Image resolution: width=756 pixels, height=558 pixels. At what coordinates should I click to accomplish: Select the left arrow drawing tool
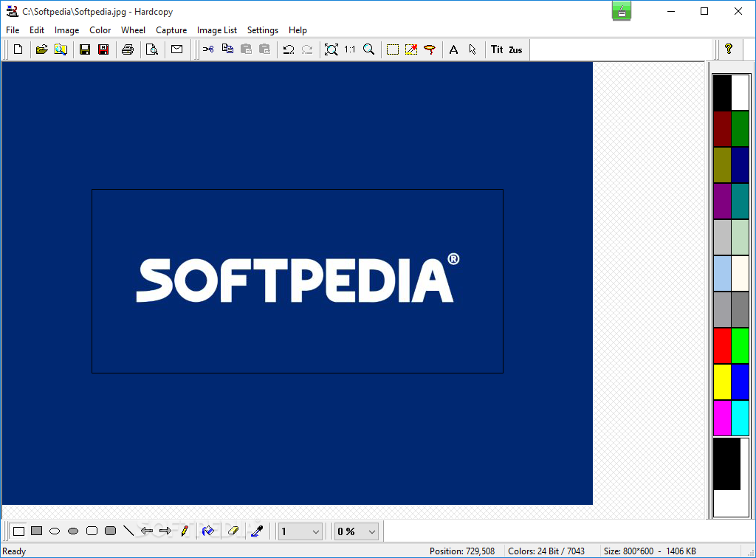click(x=147, y=531)
